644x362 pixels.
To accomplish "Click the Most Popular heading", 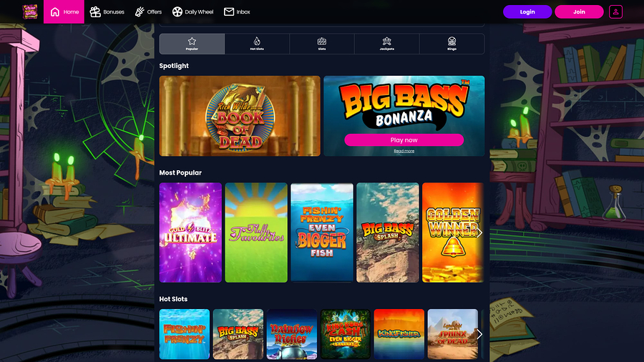I will pyautogui.click(x=180, y=173).
